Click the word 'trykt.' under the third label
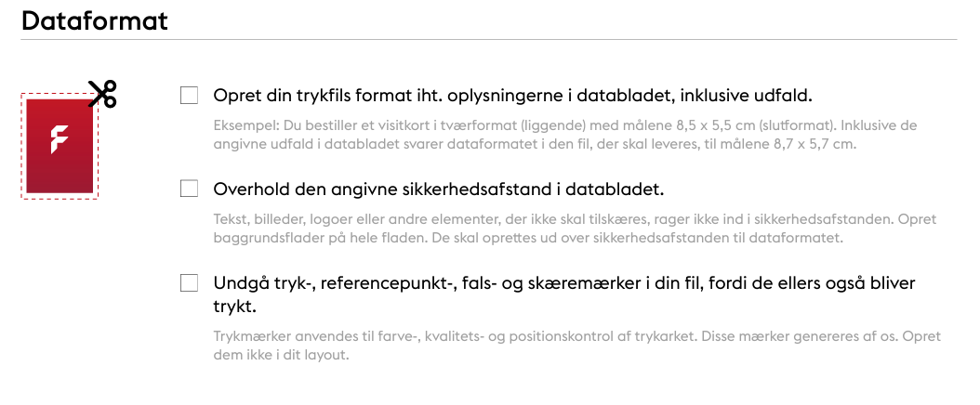 tap(235, 307)
